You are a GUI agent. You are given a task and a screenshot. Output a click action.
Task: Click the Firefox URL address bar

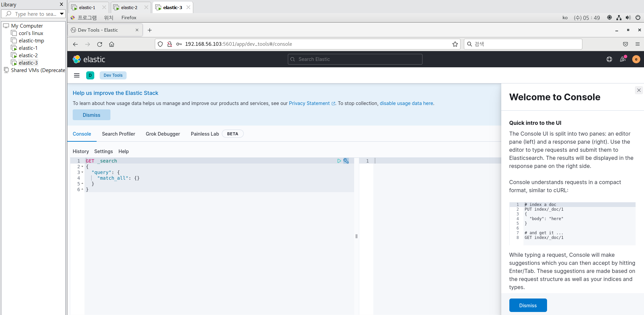pyautogui.click(x=308, y=44)
